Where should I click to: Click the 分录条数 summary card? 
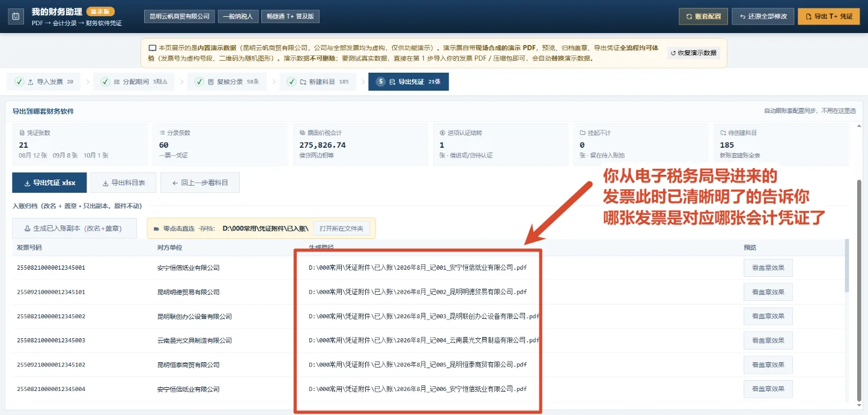[x=220, y=144]
